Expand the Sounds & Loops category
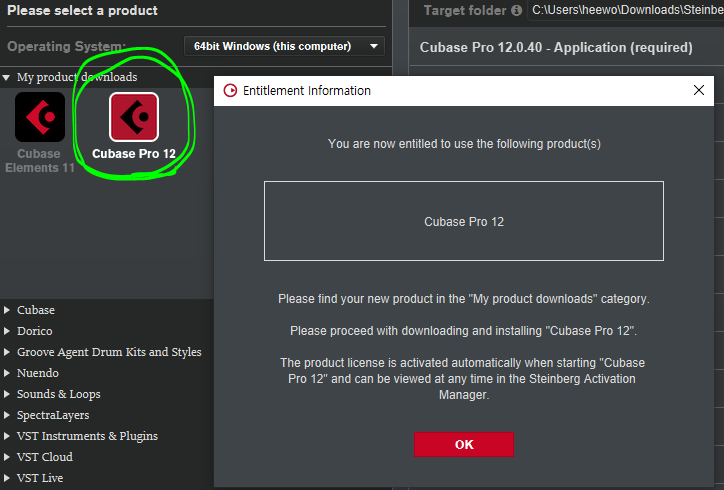Viewport: 724px width, 490px height. (6, 394)
